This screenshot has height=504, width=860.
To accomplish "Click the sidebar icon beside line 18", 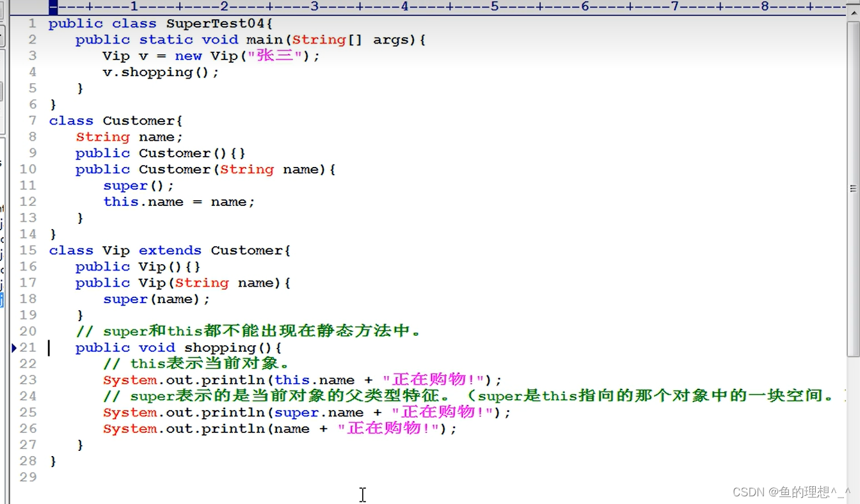I will coord(3,299).
